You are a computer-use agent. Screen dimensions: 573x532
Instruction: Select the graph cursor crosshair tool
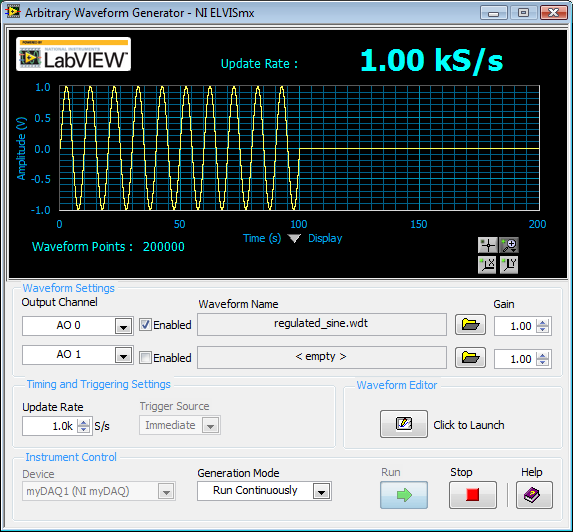click(487, 245)
